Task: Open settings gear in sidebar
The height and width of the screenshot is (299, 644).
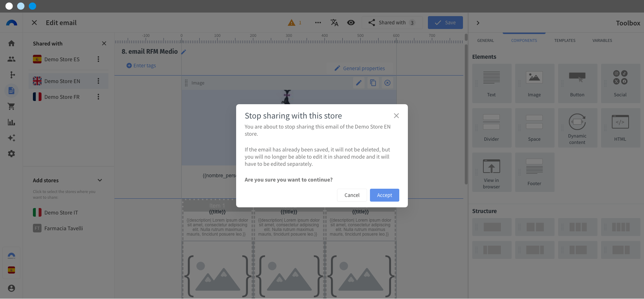Action: [x=11, y=154]
